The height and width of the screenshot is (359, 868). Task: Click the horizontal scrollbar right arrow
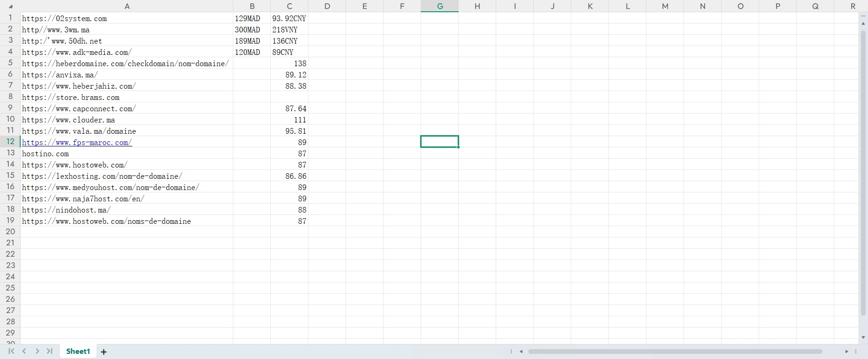tap(846, 351)
